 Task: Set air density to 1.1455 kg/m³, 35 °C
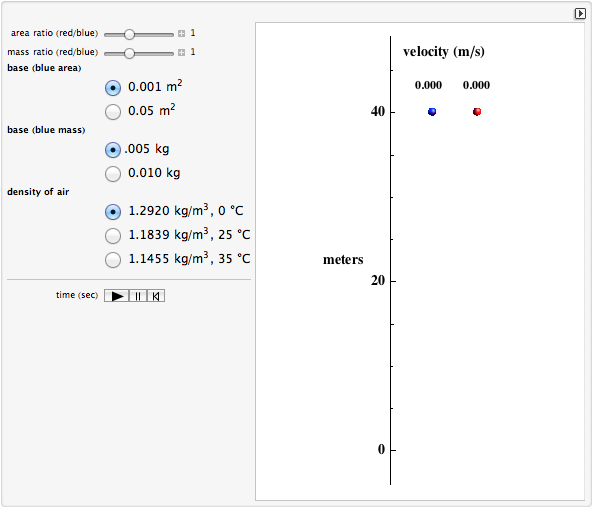click(113, 260)
